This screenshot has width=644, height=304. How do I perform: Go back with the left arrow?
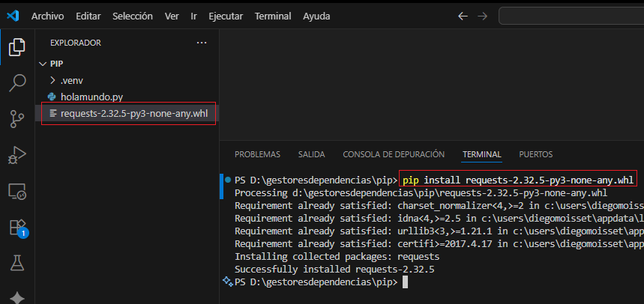(x=462, y=16)
